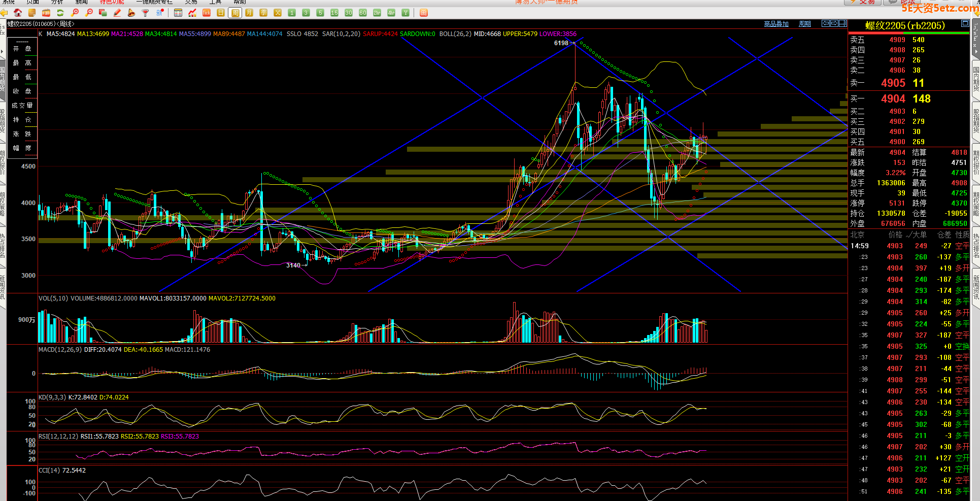Click the red Home icon in toolbar
The image size is (980, 501).
click(18, 13)
